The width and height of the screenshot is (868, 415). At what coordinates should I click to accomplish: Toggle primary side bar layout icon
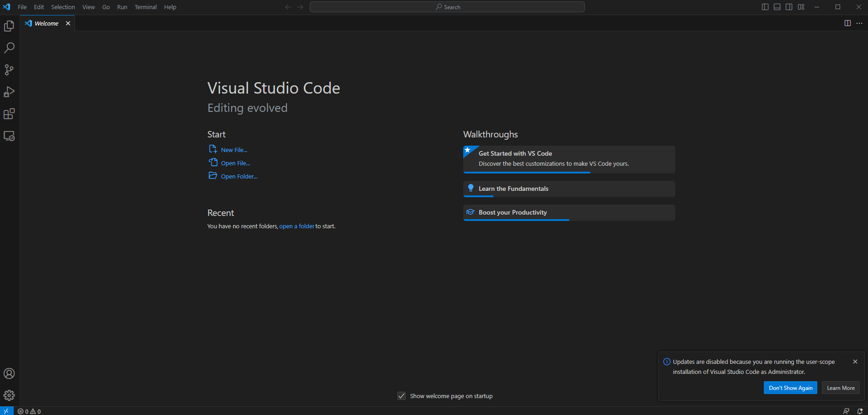click(x=765, y=7)
